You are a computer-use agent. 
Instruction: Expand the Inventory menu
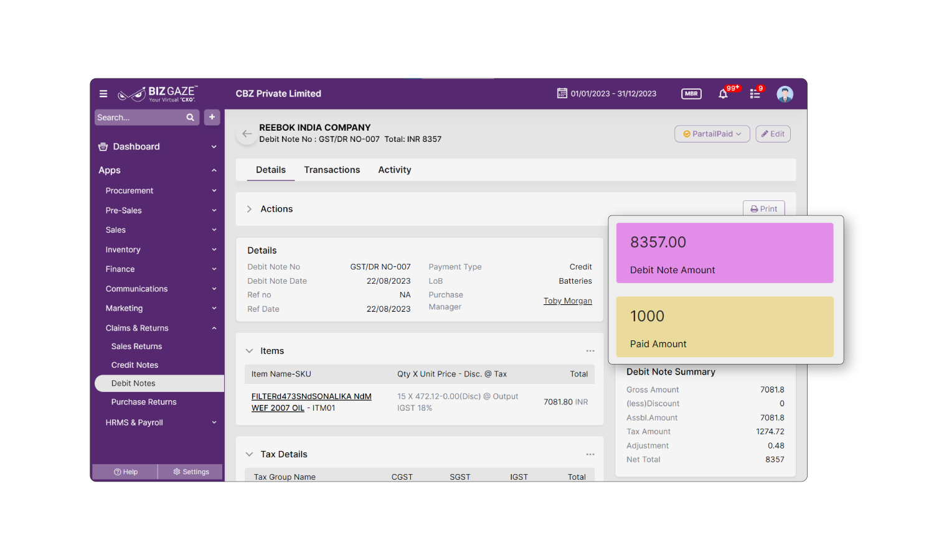tap(214, 250)
